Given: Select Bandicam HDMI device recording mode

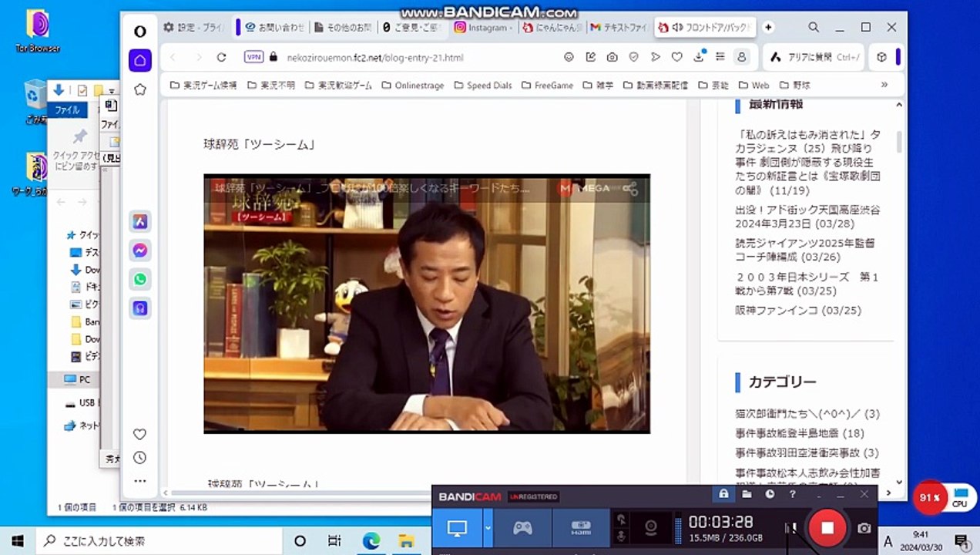Looking at the screenshot, I should tap(580, 528).
